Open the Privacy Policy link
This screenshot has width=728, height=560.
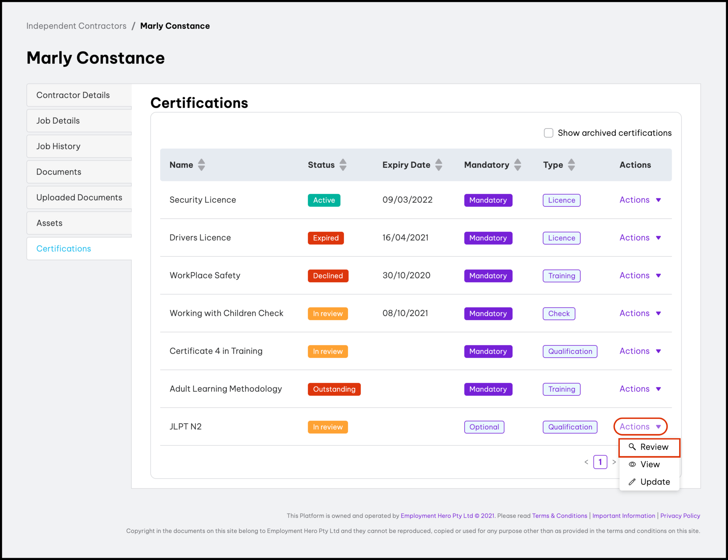click(x=680, y=516)
